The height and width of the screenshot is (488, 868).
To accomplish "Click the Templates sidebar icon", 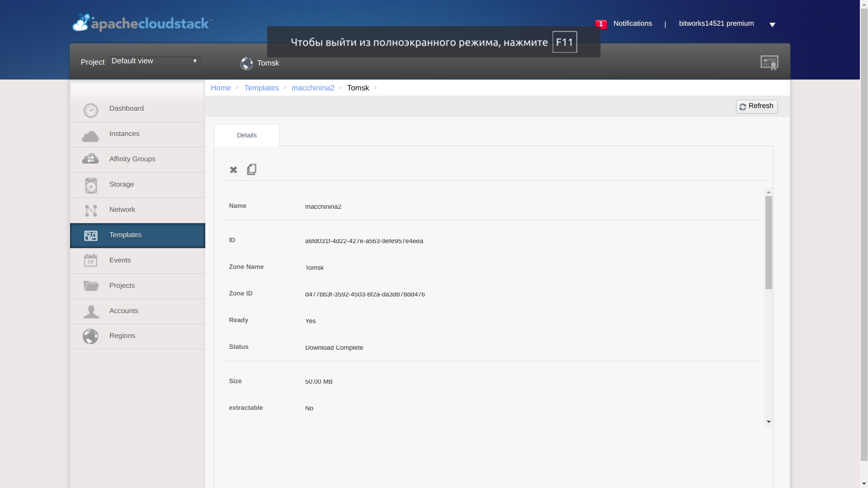I will (x=91, y=236).
